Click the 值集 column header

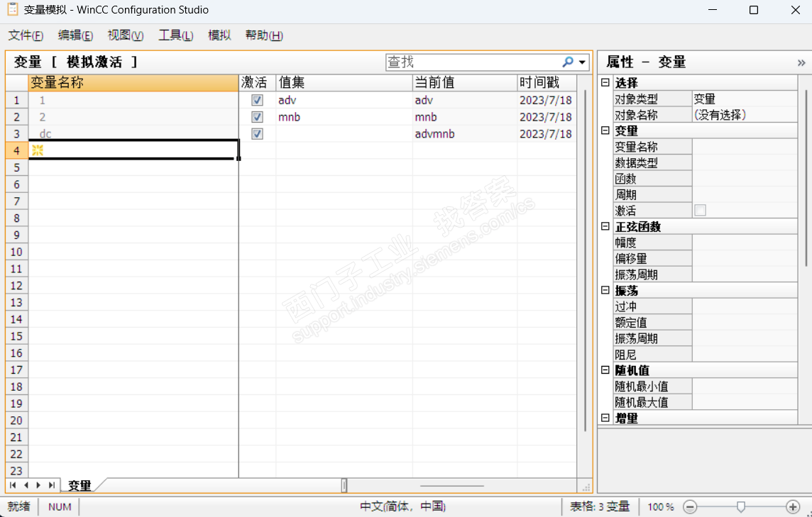(x=344, y=83)
